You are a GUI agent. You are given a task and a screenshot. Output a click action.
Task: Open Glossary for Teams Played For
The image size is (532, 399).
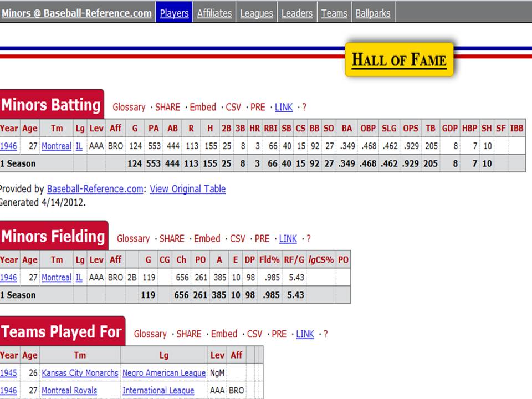click(150, 334)
